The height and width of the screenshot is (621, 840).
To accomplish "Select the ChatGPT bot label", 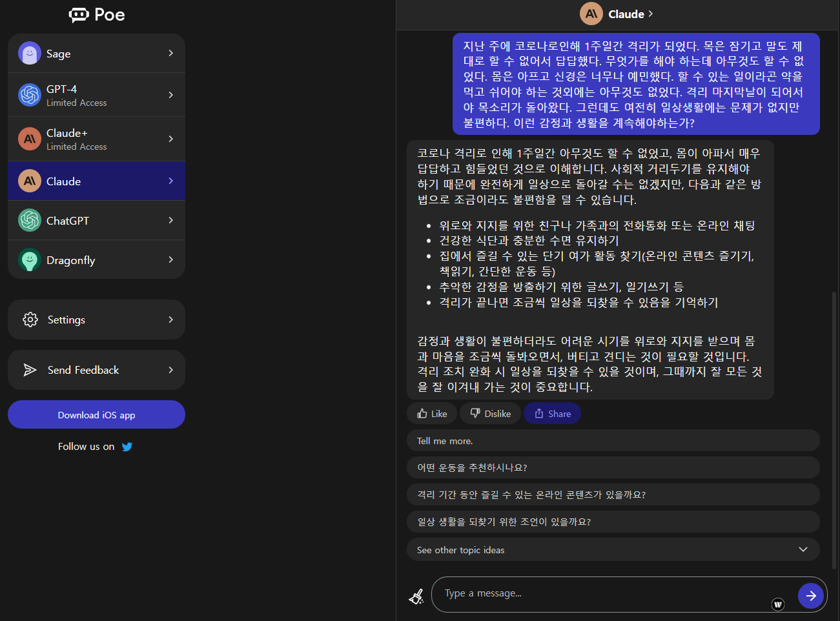I will coord(68,221).
